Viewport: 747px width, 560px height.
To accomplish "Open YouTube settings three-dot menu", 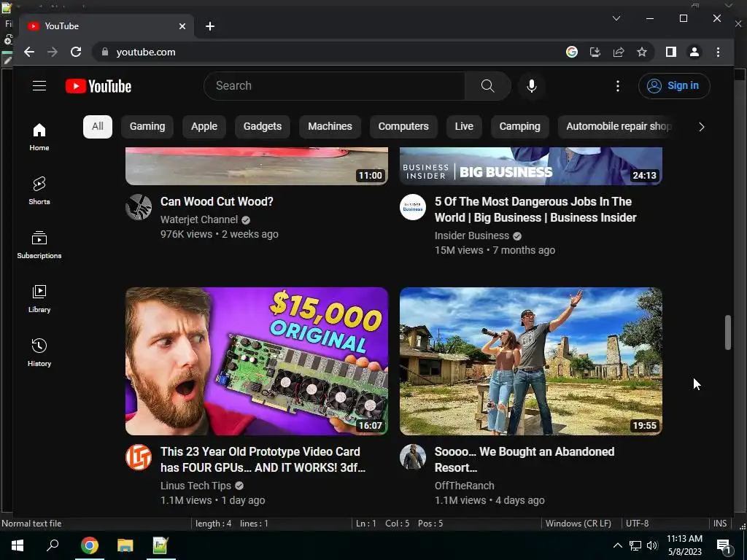I will tap(617, 86).
